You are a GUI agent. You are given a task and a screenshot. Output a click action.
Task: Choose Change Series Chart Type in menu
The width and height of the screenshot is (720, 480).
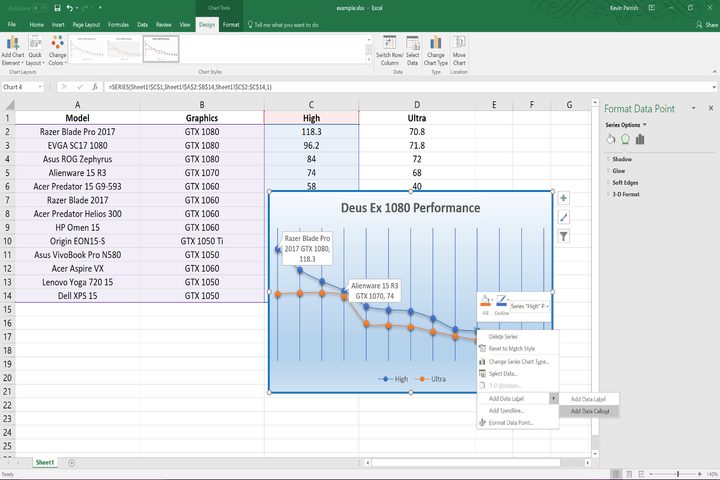coord(518,361)
